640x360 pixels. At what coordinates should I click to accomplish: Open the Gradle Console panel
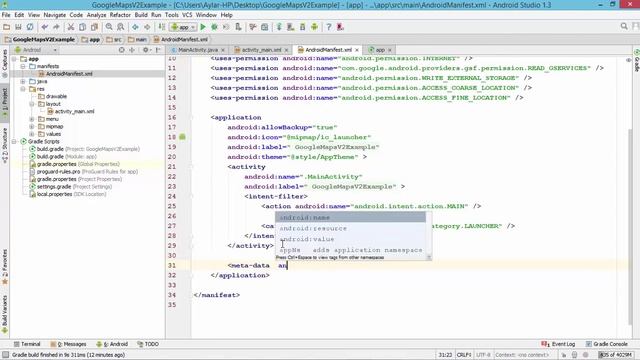click(607, 344)
